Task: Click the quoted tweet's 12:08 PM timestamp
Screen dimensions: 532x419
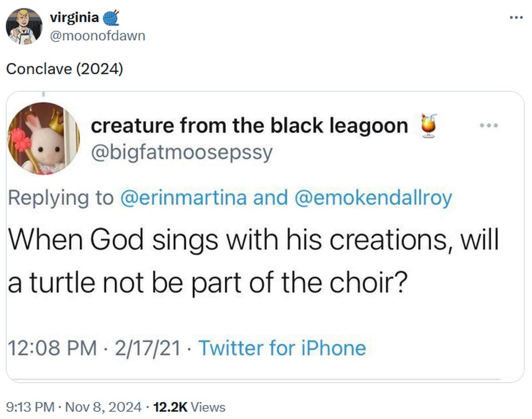Action: (52, 348)
